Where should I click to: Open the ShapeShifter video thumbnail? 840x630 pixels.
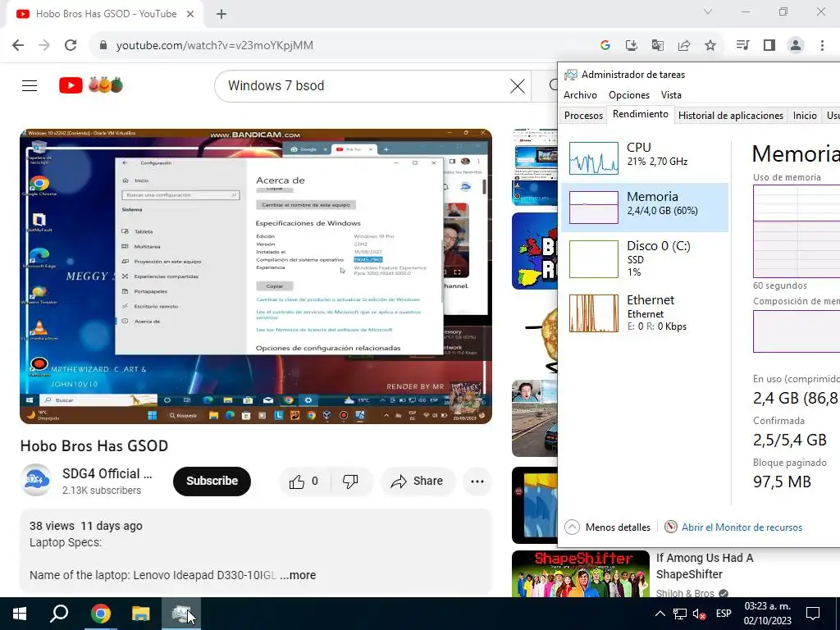coord(580,573)
